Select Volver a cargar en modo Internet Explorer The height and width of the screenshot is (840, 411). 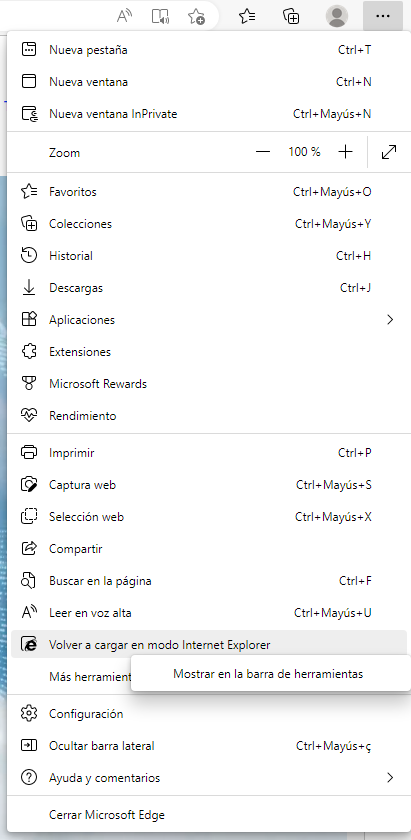coord(208,644)
